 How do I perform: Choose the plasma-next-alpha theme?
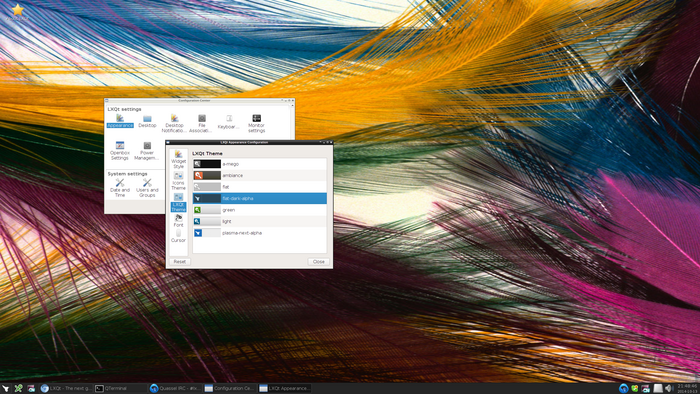click(260, 232)
